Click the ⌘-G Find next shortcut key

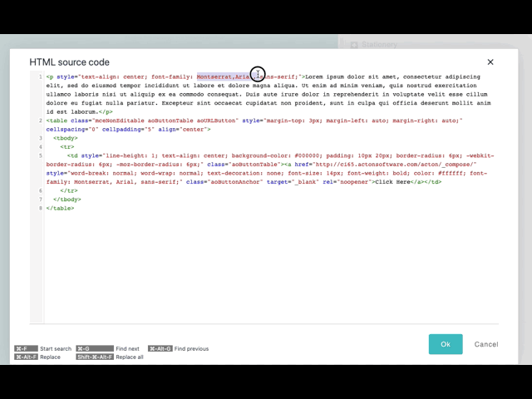[x=95, y=348]
